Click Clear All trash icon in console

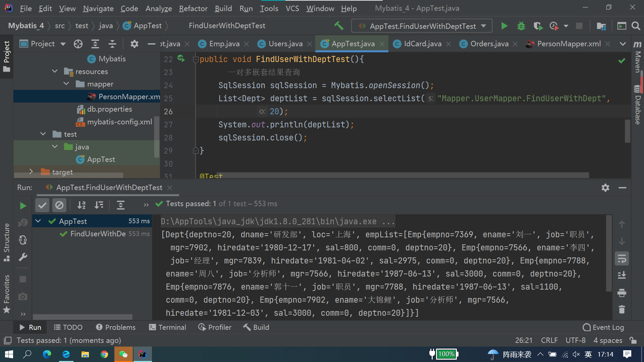coord(622,309)
